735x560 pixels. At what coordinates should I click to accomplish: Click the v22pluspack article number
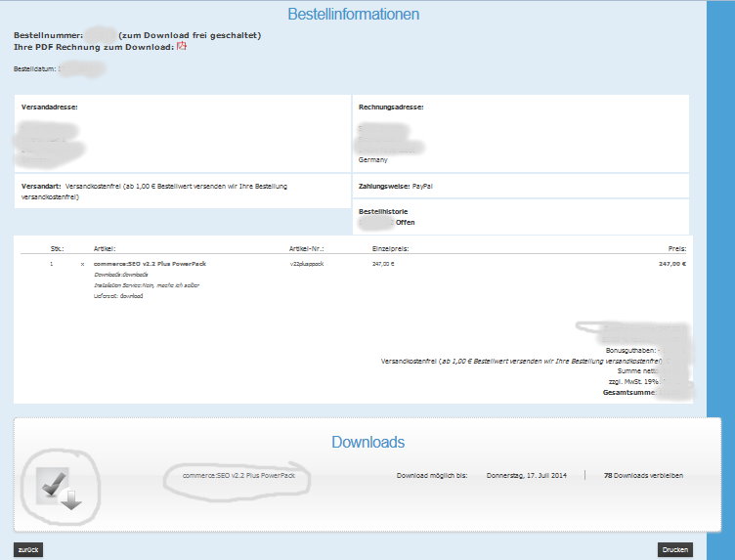tap(309, 264)
